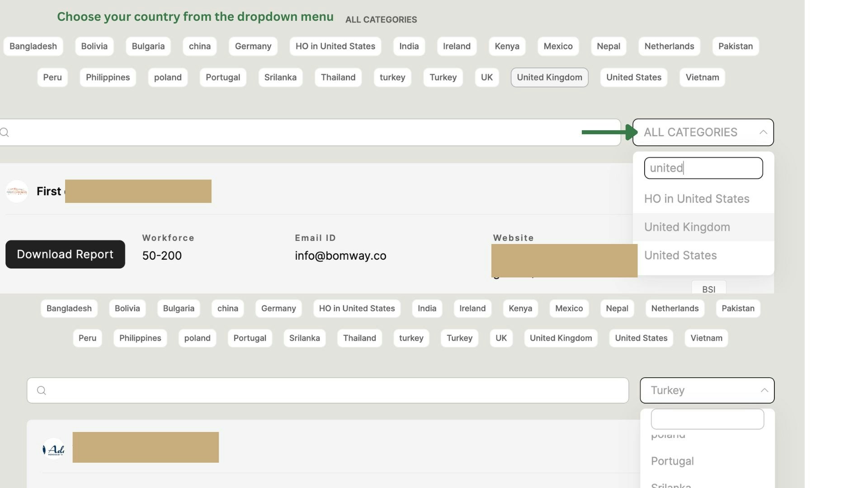Click the empty filter field in Turkey dropdown
Viewport: 868px width, 488px height.
pos(707,419)
